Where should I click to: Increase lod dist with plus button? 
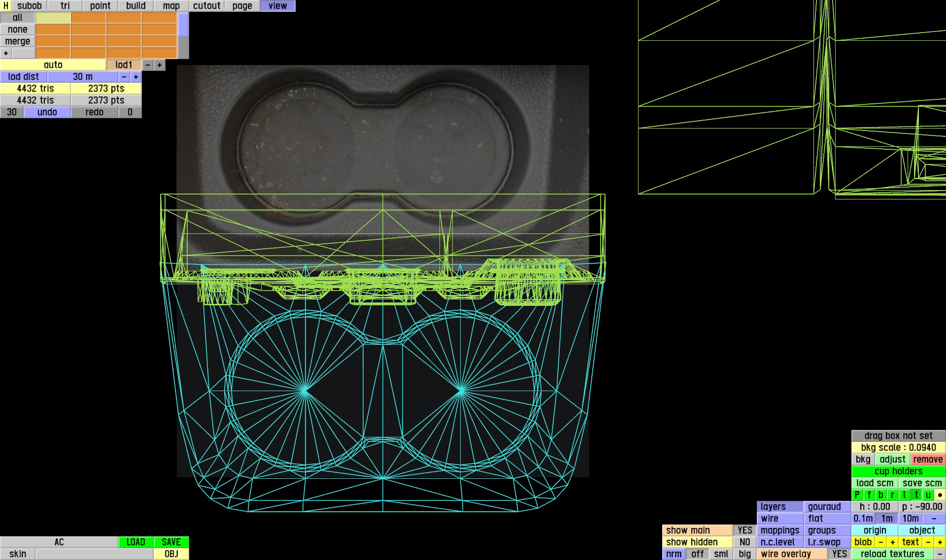click(x=136, y=77)
